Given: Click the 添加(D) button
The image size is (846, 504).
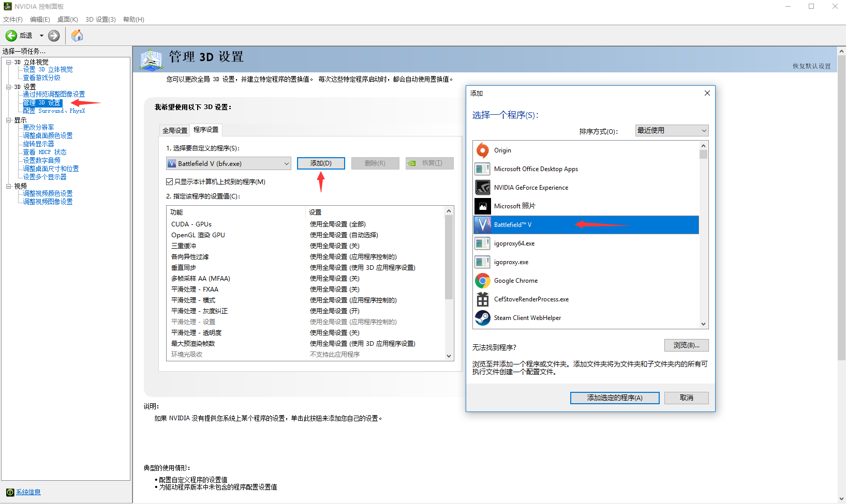Looking at the screenshot, I should (x=321, y=163).
